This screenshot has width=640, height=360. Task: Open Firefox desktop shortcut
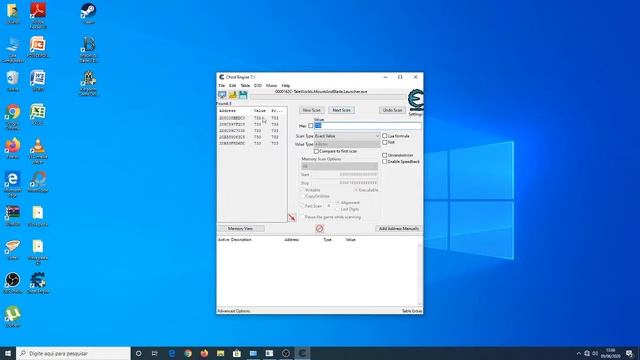click(x=13, y=148)
